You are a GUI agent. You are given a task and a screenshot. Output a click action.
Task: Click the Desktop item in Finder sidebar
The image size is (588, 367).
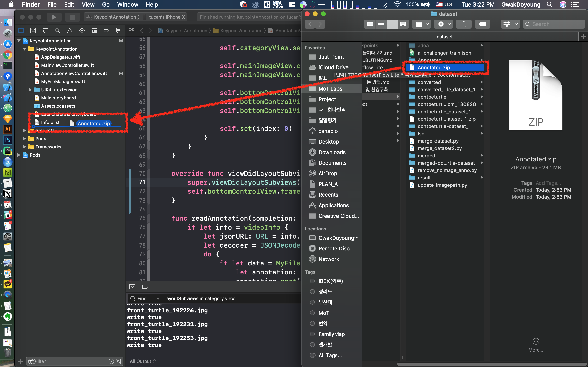click(x=328, y=142)
